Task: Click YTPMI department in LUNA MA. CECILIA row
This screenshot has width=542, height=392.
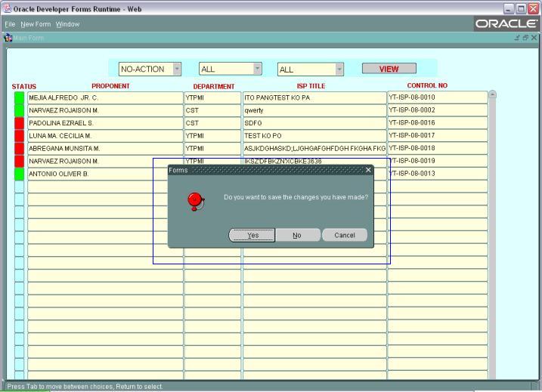Action: coord(212,136)
